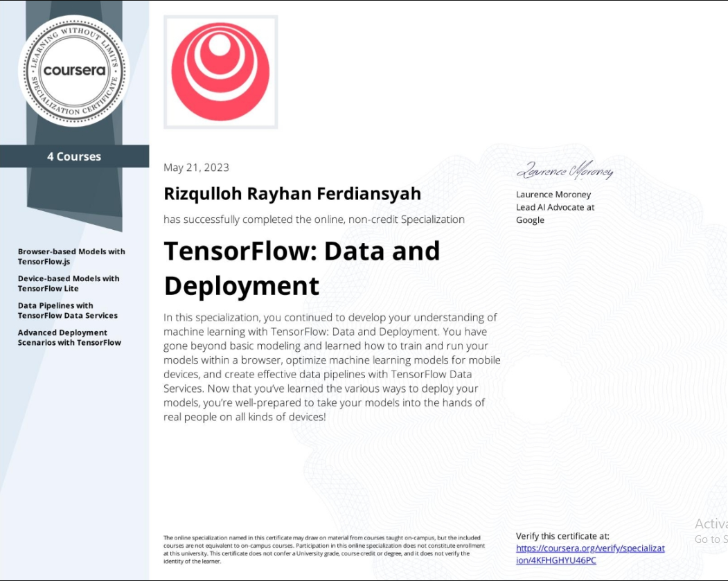
Task: Click the 4 Courses ribbon badge
Action: tap(73, 157)
